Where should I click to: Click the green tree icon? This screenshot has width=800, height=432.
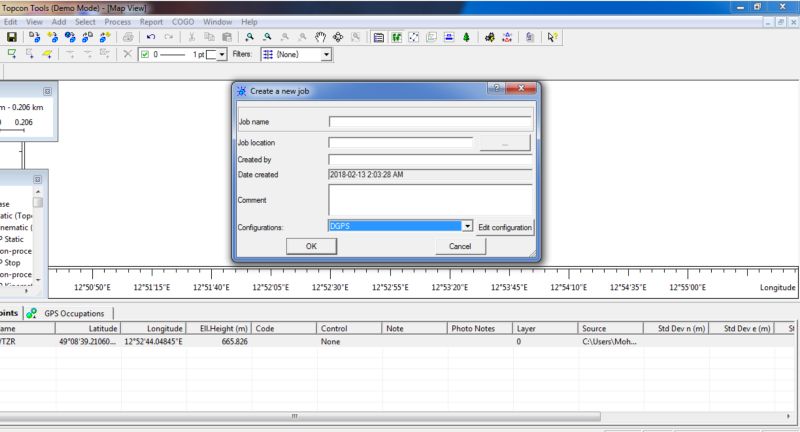[x=466, y=37]
